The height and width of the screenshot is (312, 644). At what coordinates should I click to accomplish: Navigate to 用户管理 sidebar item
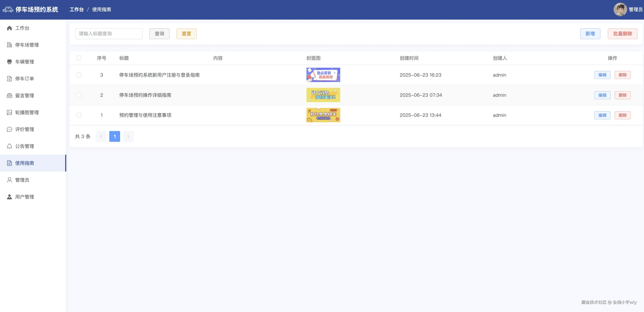click(24, 197)
